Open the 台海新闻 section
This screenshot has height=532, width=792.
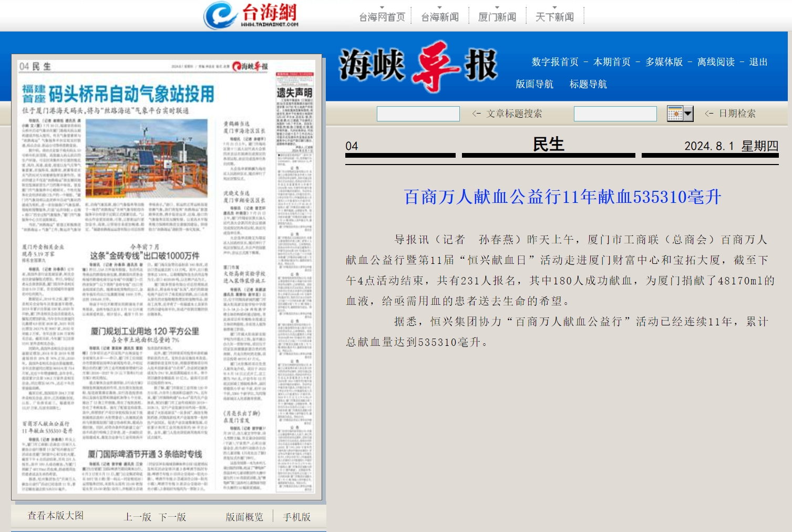click(439, 16)
